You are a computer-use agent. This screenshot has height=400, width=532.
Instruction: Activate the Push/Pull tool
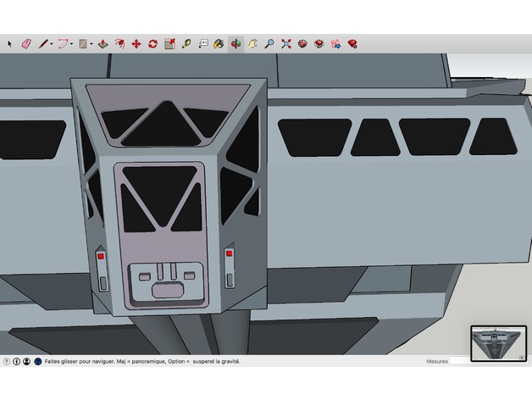click(x=103, y=44)
